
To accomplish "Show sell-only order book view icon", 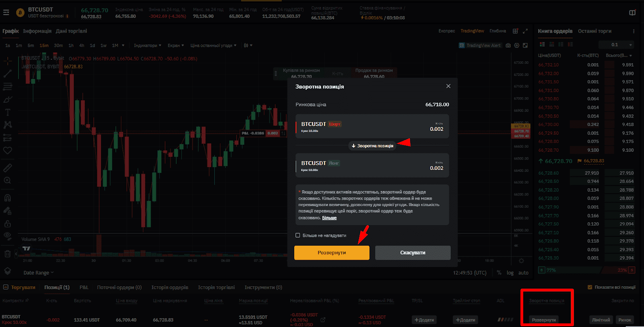I will [570, 44].
